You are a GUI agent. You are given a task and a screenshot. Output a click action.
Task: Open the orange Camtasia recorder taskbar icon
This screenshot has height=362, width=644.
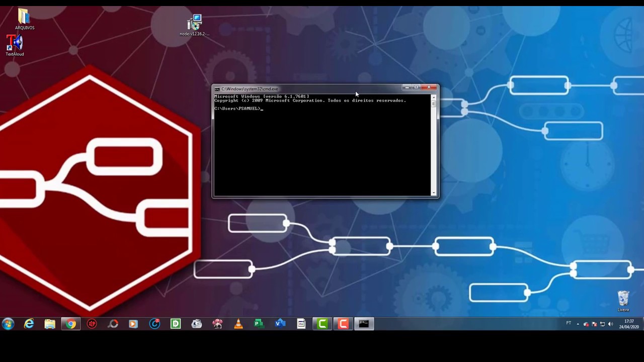tap(343, 324)
